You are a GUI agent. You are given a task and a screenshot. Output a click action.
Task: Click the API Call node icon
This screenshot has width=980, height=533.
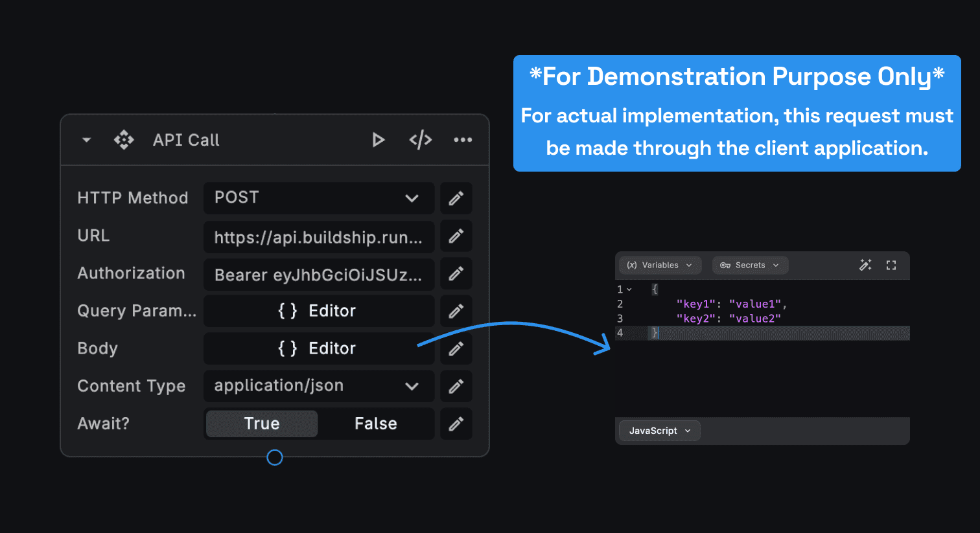click(124, 139)
